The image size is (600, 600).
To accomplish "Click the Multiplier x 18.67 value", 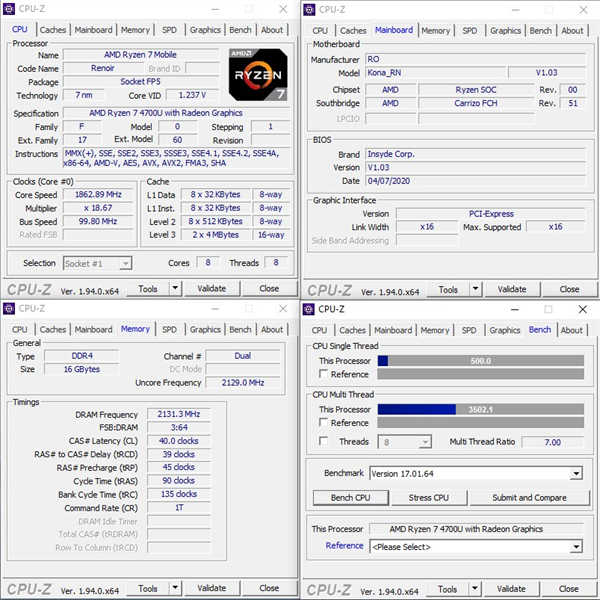I will tap(98, 208).
